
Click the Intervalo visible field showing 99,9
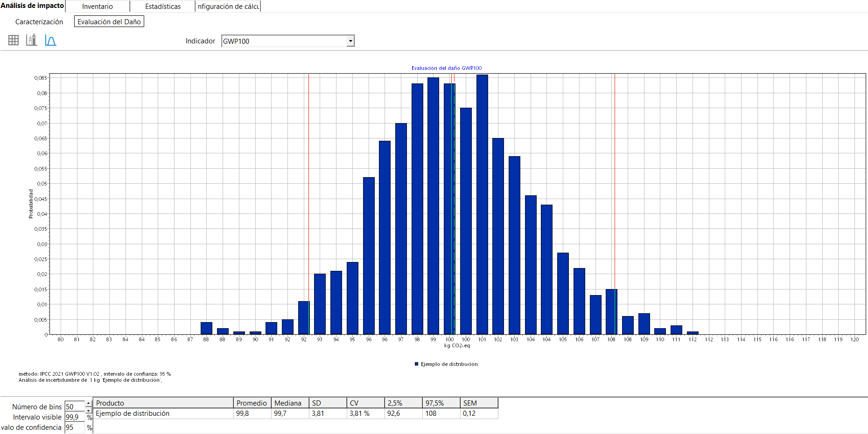coord(75,417)
